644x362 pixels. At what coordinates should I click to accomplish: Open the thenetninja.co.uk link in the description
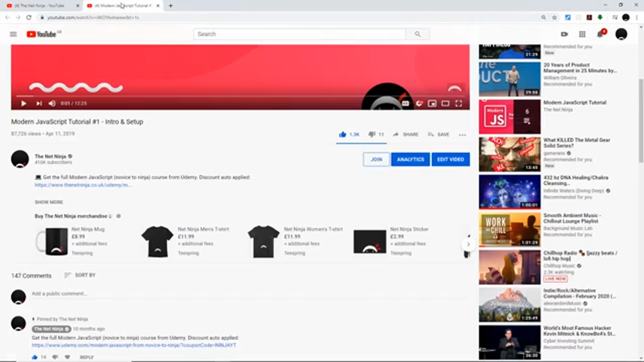[83, 185]
